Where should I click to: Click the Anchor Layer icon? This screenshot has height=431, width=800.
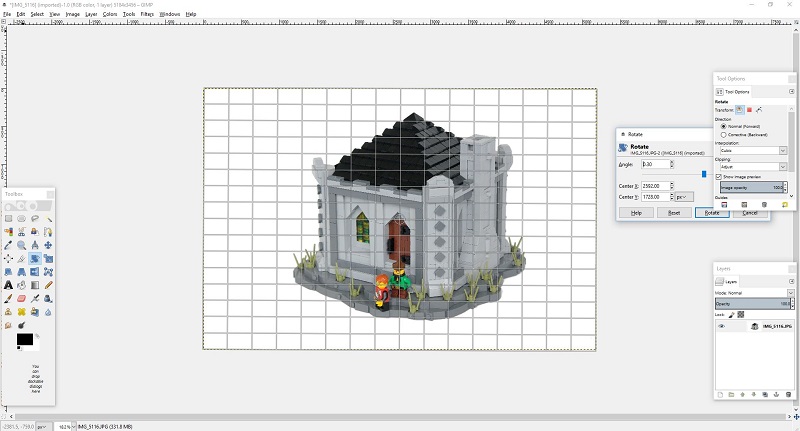[x=776, y=395]
